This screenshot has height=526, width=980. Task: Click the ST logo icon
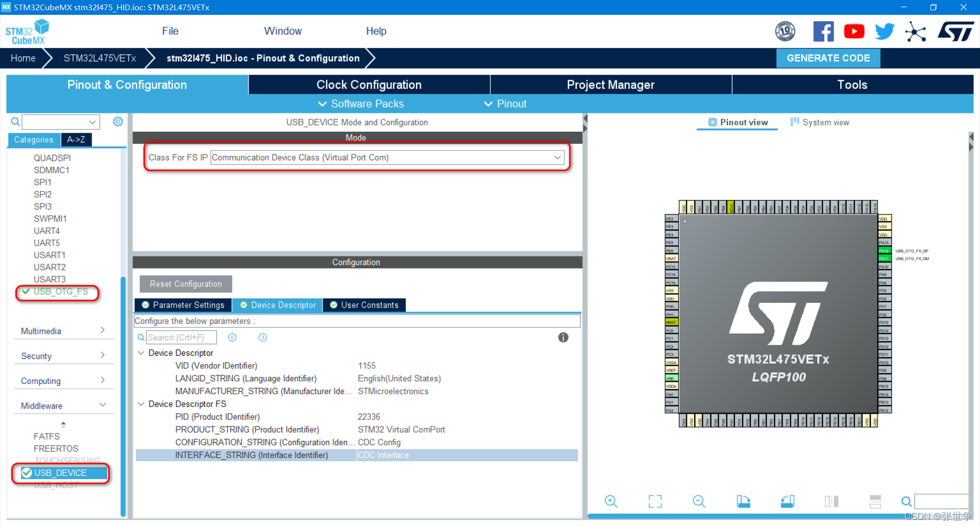[x=955, y=32]
